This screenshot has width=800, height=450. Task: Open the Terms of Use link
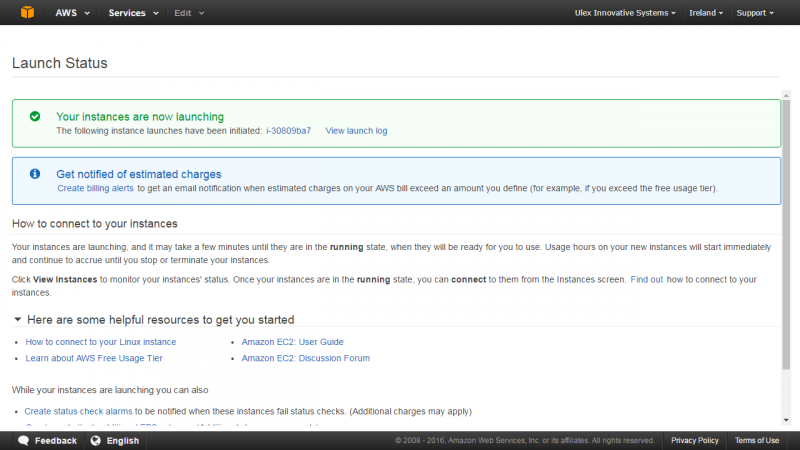click(757, 440)
